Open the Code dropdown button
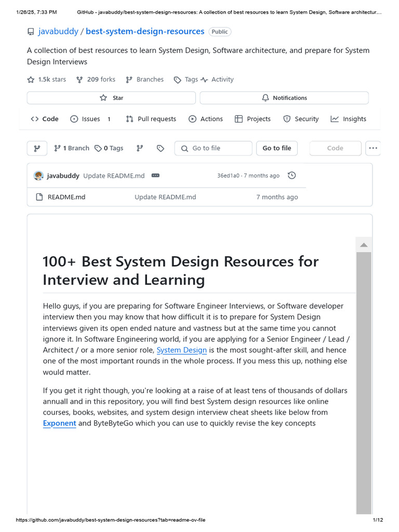The width and height of the screenshot is (399, 532). click(335, 148)
